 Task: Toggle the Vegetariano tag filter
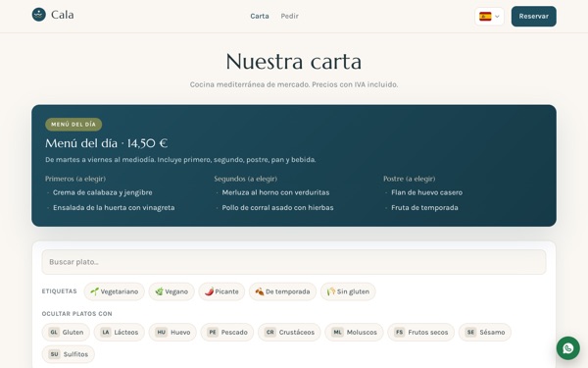[114, 291]
